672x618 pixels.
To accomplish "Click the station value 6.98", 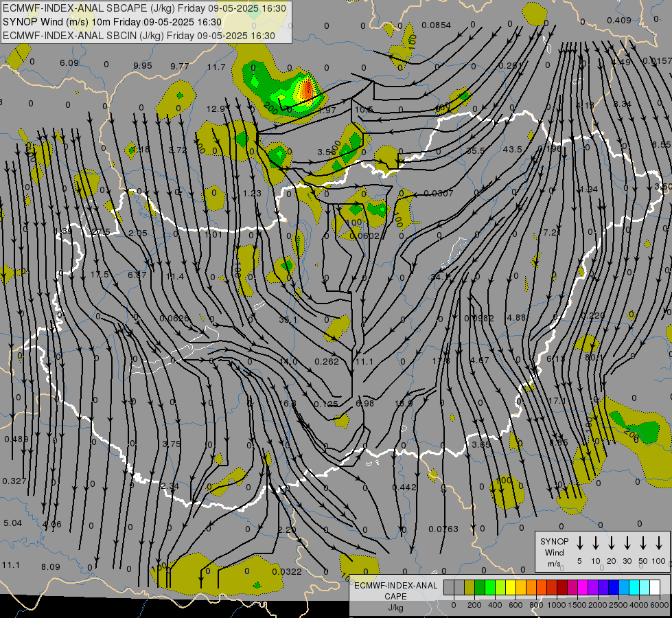I will tap(364, 404).
